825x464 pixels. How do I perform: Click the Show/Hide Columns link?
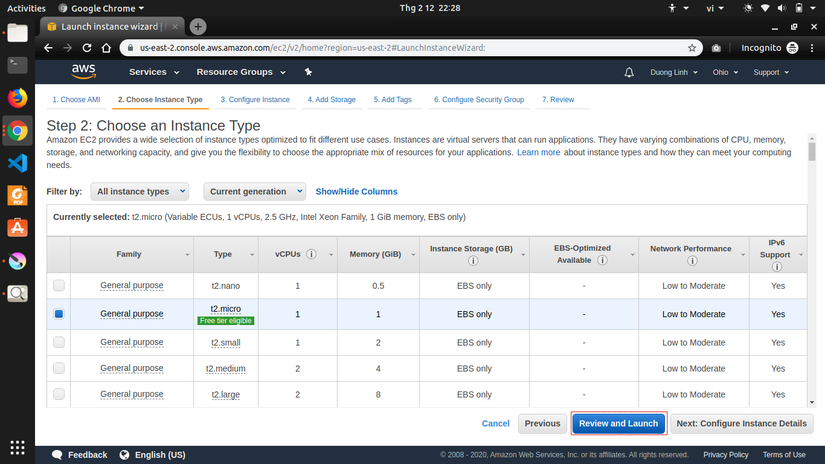click(356, 191)
